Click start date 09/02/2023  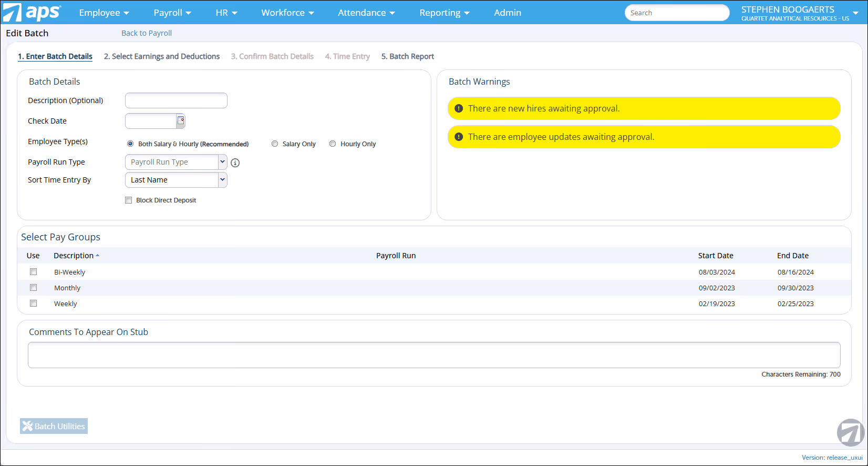(x=717, y=288)
